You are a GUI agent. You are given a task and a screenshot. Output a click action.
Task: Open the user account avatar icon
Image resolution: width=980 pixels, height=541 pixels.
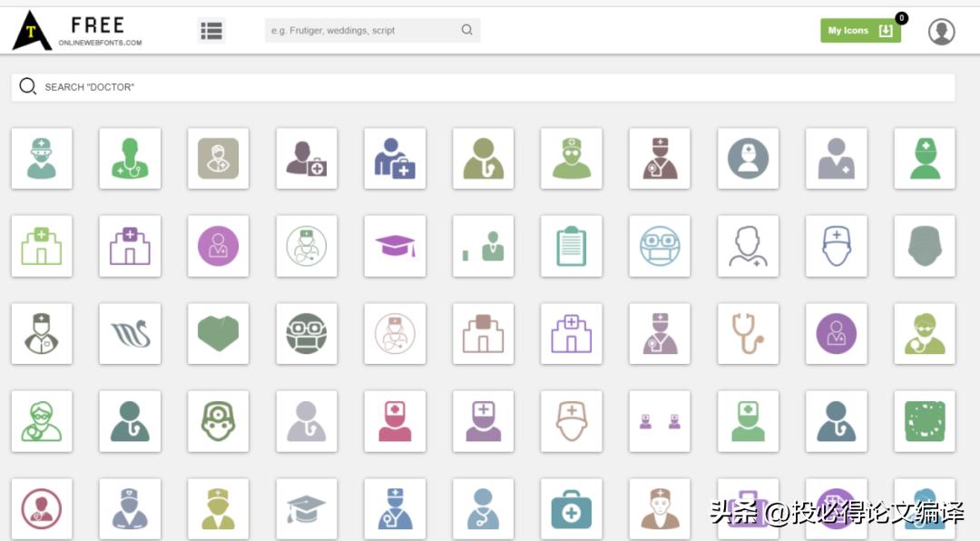(x=941, y=31)
